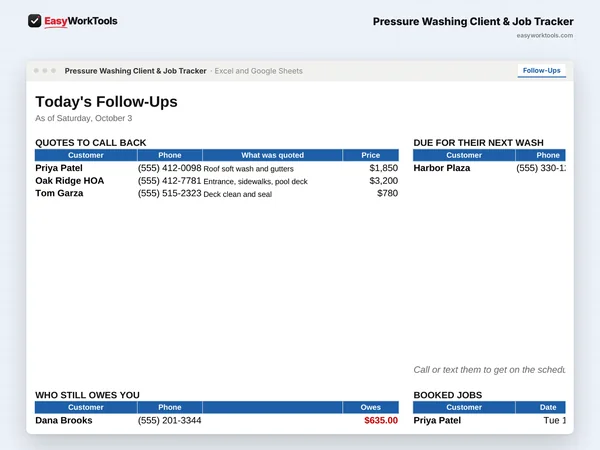
Task: Click Customer header under Quotes To Call Back
Action: point(86,155)
